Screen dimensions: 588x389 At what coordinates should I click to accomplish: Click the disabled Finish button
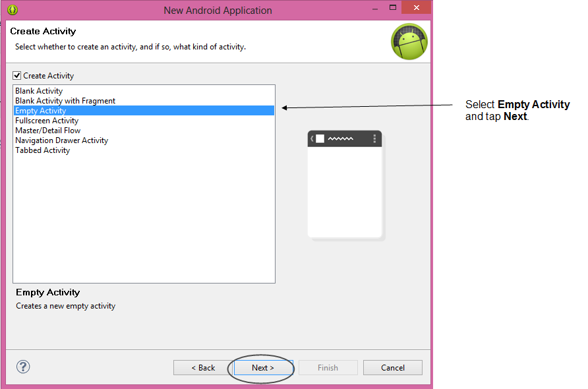point(328,368)
